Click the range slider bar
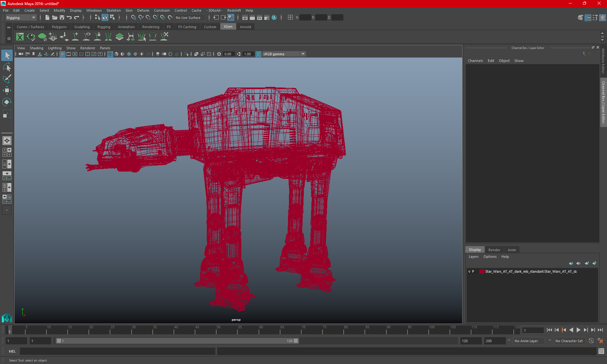Screen dimensions: 607x364 pos(177,341)
